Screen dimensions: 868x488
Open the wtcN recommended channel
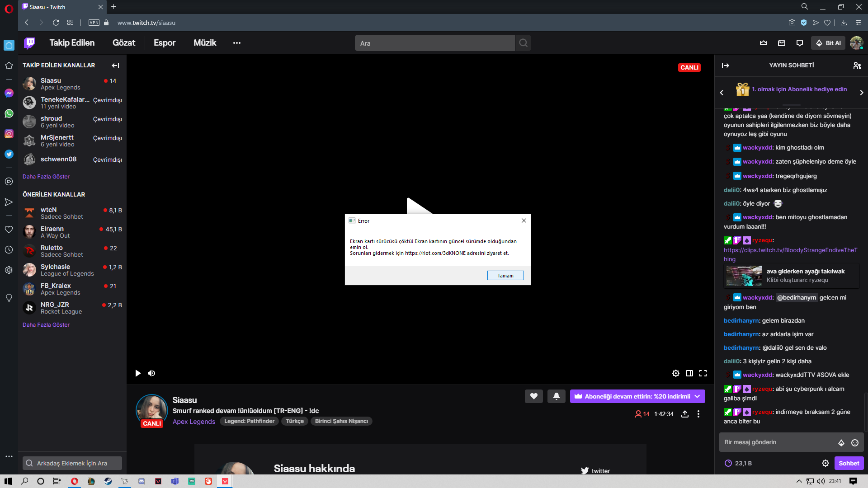72,213
